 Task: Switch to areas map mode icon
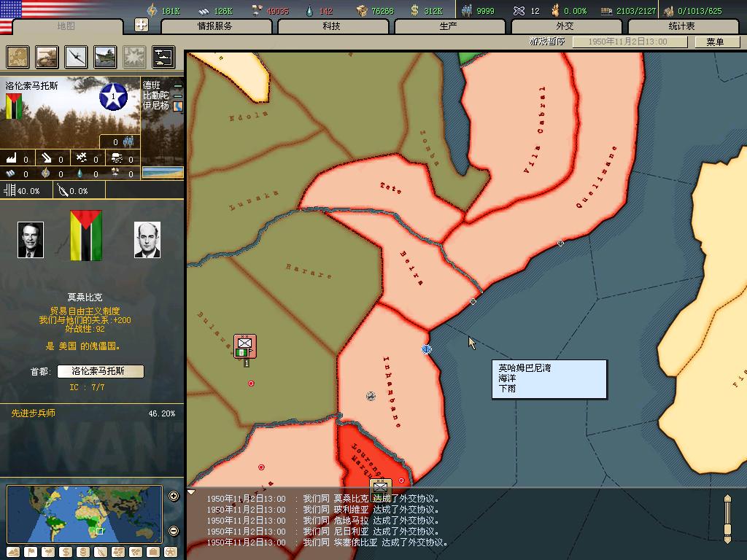point(135,553)
